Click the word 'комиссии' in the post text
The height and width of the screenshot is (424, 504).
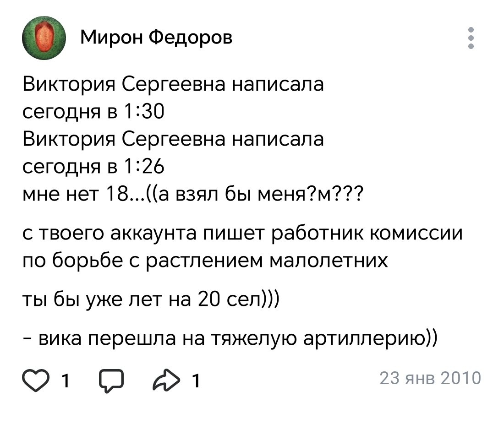tap(416, 233)
